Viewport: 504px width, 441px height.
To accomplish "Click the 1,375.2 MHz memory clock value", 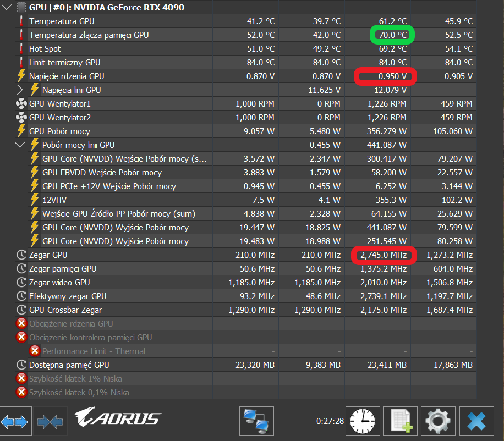I will [x=384, y=269].
